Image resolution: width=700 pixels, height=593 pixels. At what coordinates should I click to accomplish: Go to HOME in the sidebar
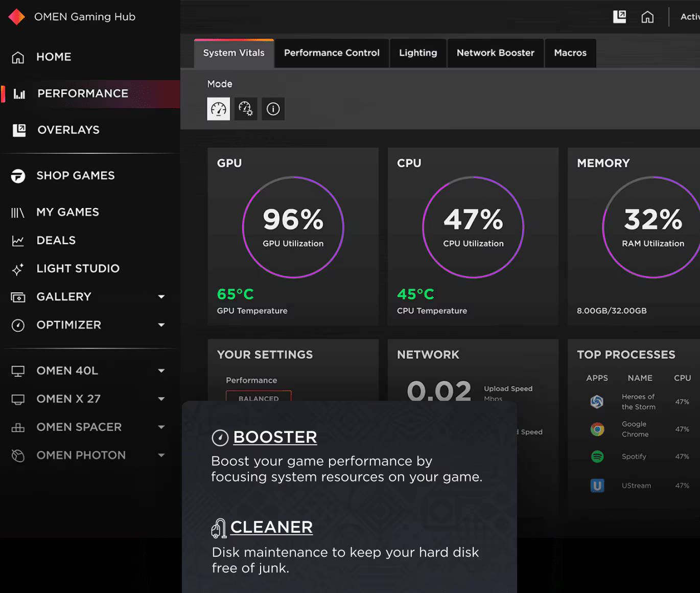pos(54,57)
